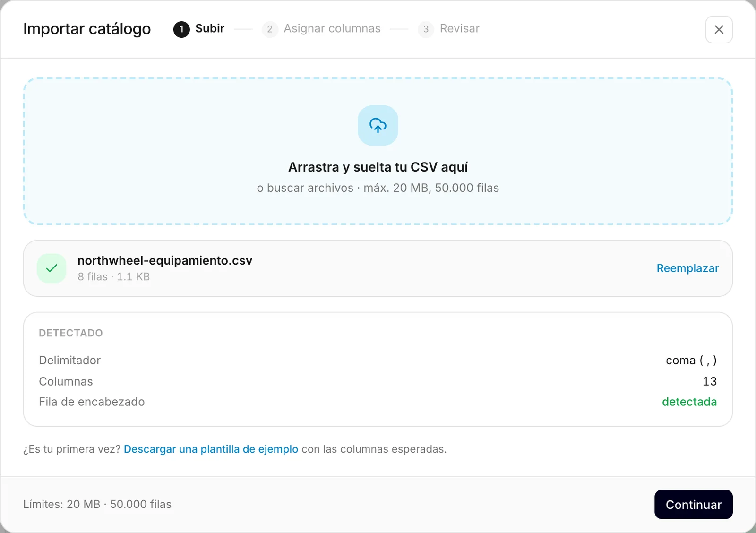Click the CSV drop zone area
The width and height of the screenshot is (756, 533).
click(x=378, y=151)
